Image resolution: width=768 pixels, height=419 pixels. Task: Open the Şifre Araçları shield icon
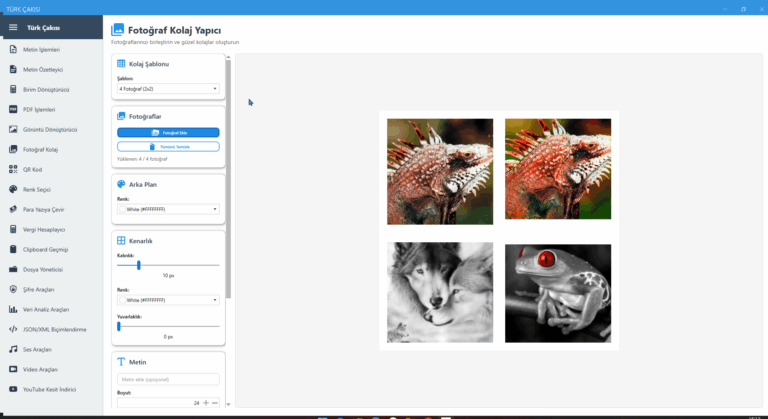13,289
